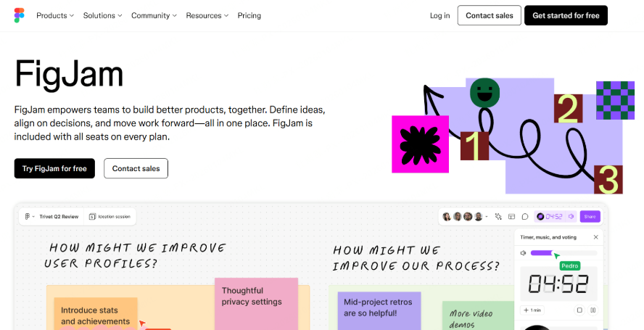Click the Figma logo in the navbar

point(19,15)
